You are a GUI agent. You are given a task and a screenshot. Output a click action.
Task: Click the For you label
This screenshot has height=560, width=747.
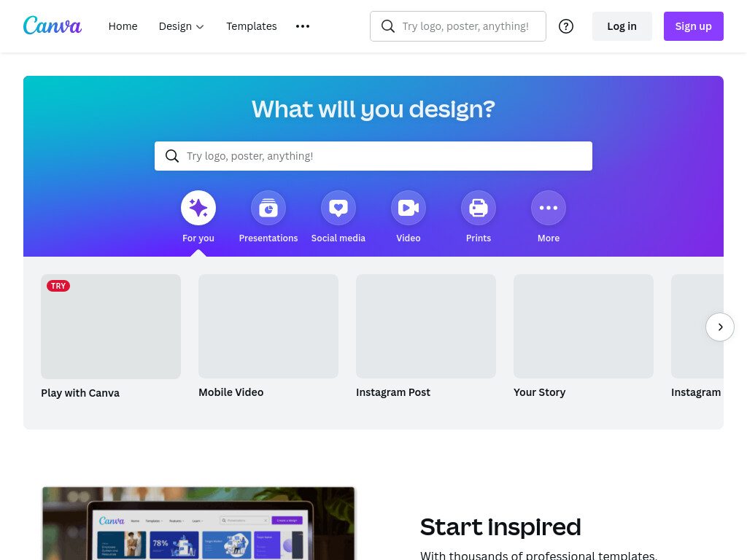click(198, 238)
